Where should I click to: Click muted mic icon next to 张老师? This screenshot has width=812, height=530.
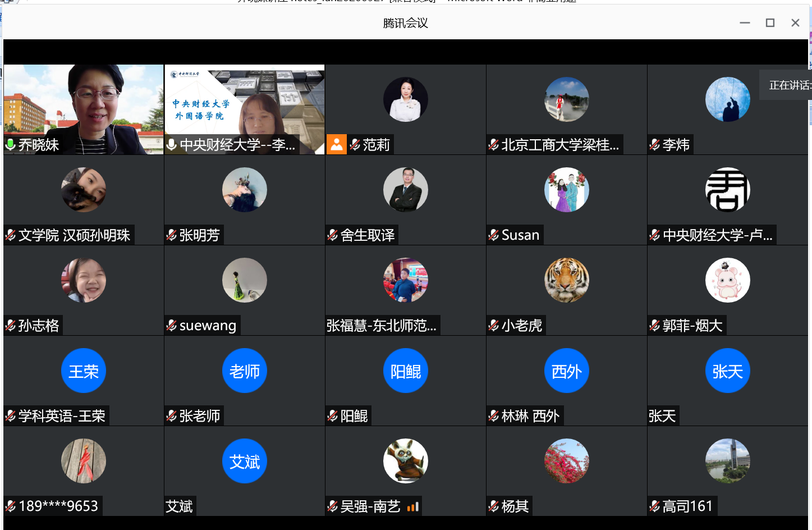click(171, 416)
